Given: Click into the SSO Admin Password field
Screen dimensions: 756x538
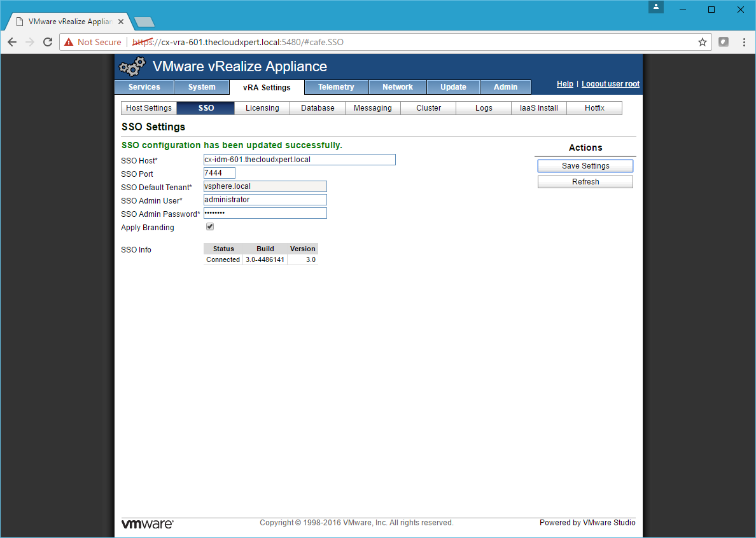Looking at the screenshot, I should [265, 213].
